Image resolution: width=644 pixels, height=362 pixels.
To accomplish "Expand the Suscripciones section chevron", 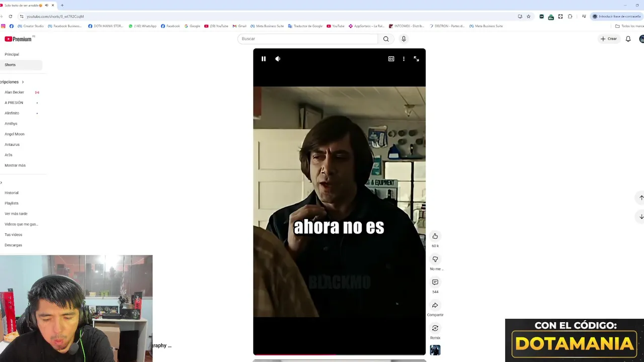I will point(23,82).
